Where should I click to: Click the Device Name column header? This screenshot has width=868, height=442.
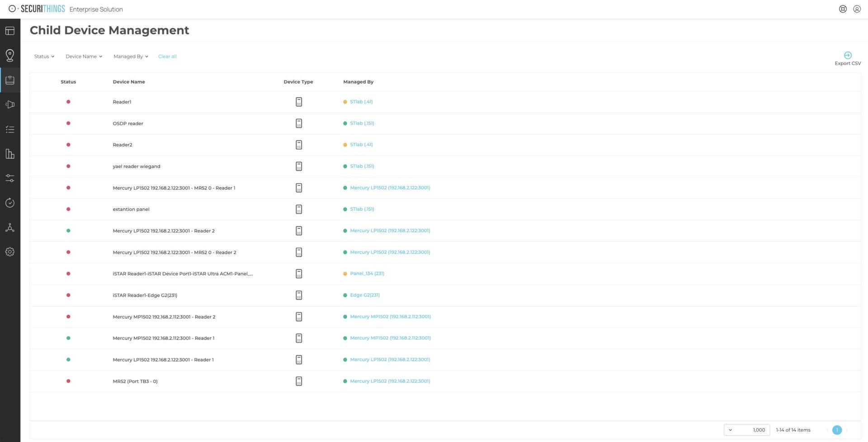(129, 82)
